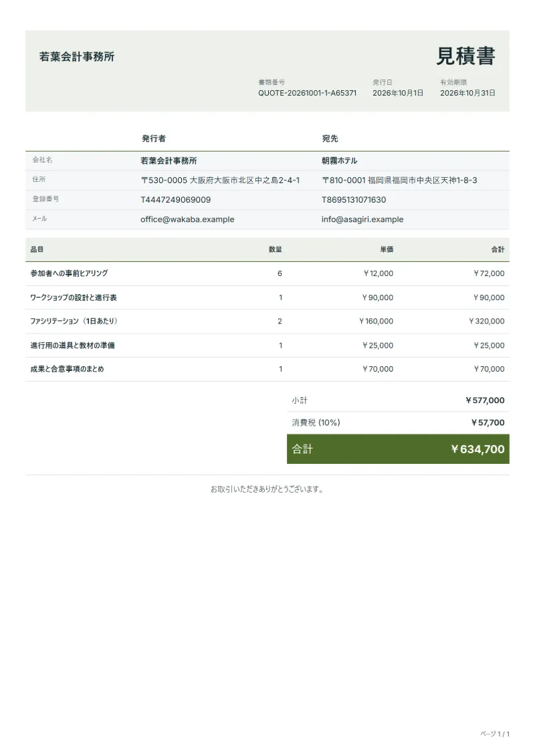This screenshot has width=535, height=756.
Task: Select the expiry date 2026年10月31日
Action: click(467, 93)
